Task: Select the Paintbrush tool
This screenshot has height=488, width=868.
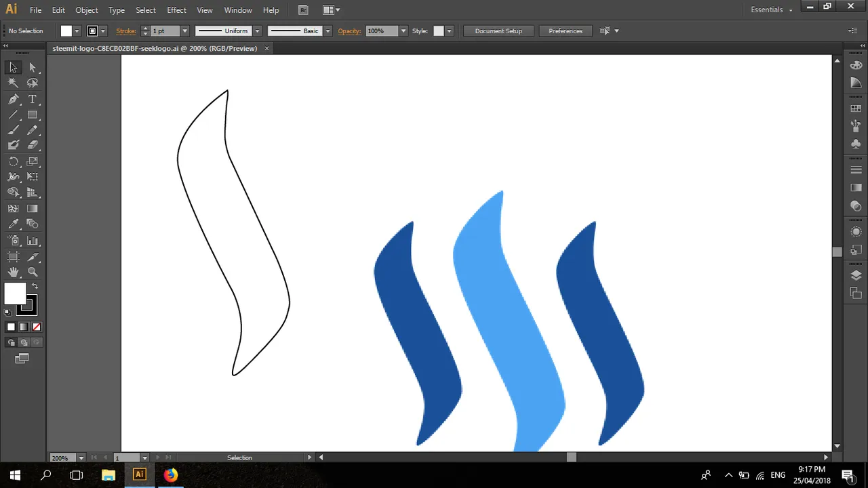Action: pos(13,130)
